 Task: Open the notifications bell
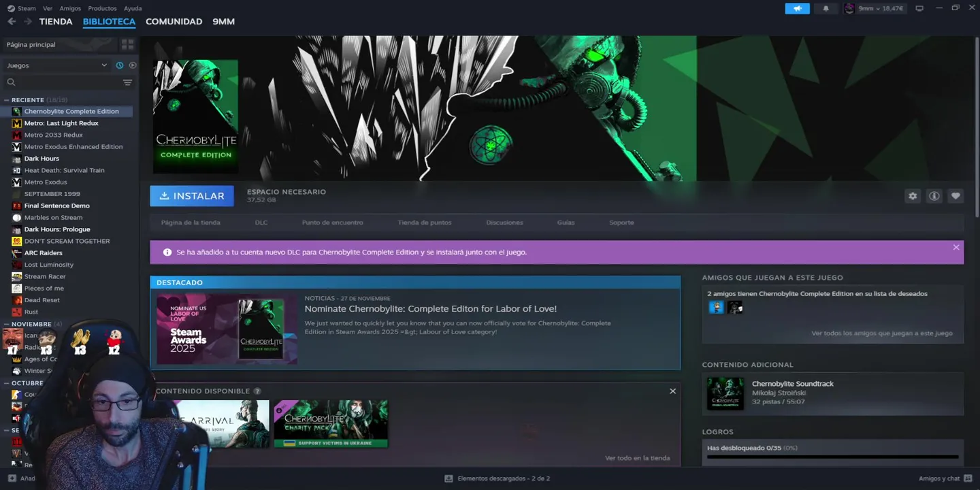coord(826,8)
